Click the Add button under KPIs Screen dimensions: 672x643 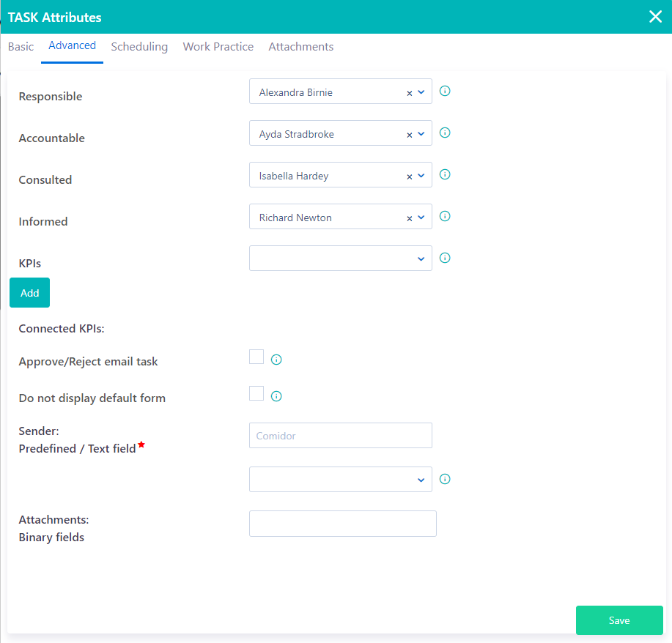[29, 292]
